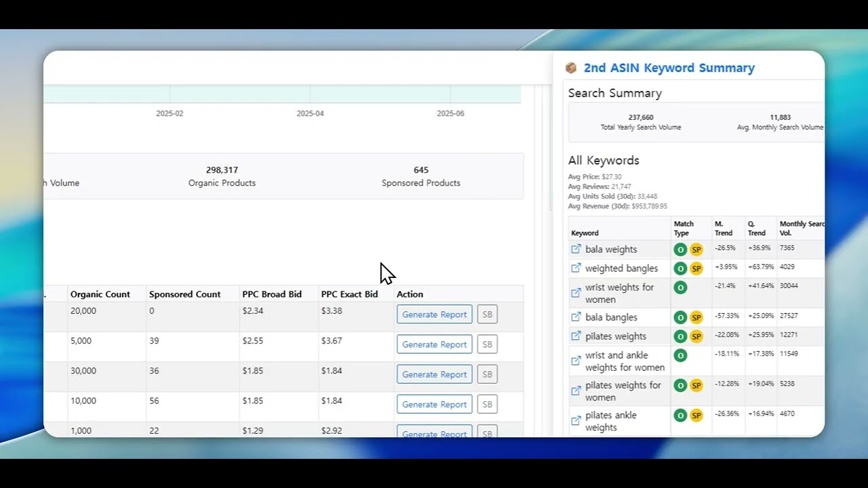868x488 pixels.
Task: Click O badge for pilates weights for women
Action: [680, 385]
